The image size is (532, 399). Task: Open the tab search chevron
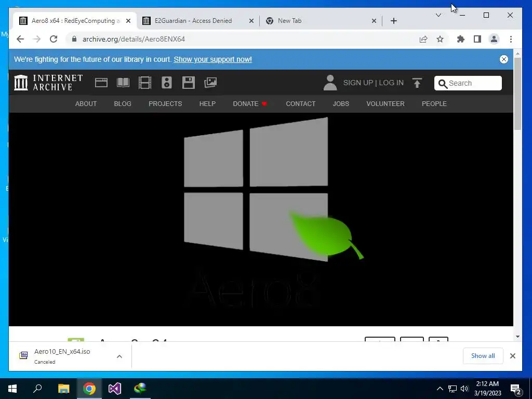[x=438, y=15]
